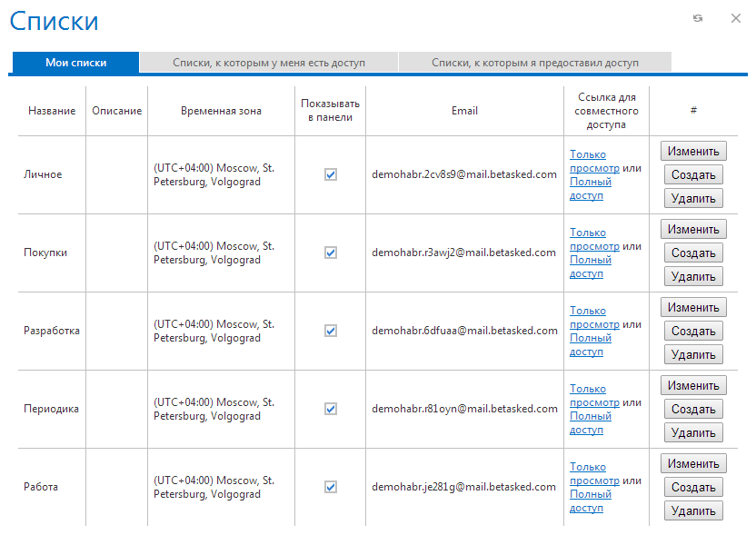Select the list name Покупки
This screenshot has width=756, height=535.
pos(45,253)
